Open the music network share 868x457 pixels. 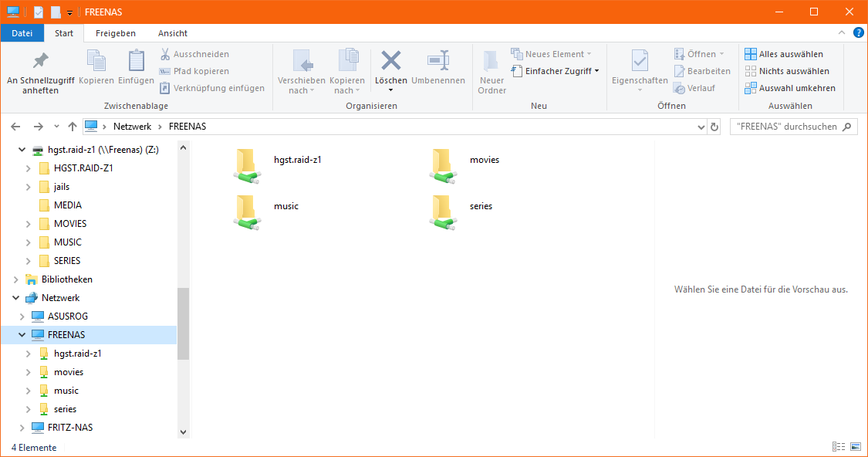tap(265, 212)
